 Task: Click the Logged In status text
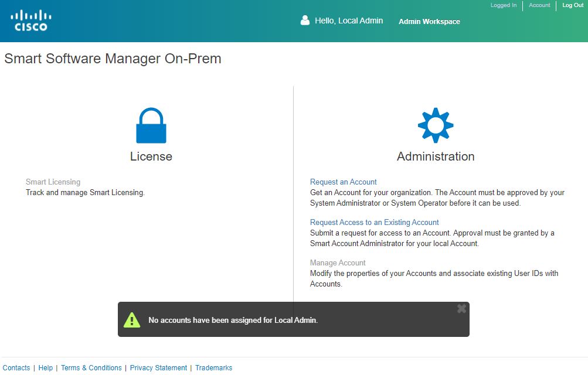coord(503,5)
